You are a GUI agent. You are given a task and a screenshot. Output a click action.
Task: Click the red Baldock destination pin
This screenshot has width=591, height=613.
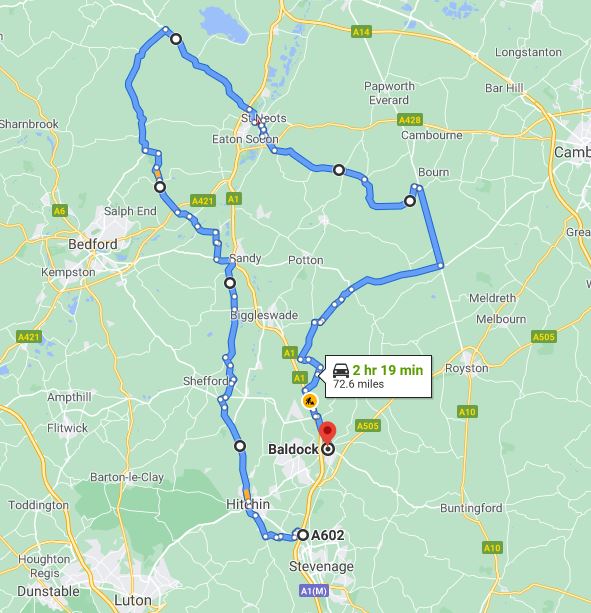pyautogui.click(x=328, y=432)
